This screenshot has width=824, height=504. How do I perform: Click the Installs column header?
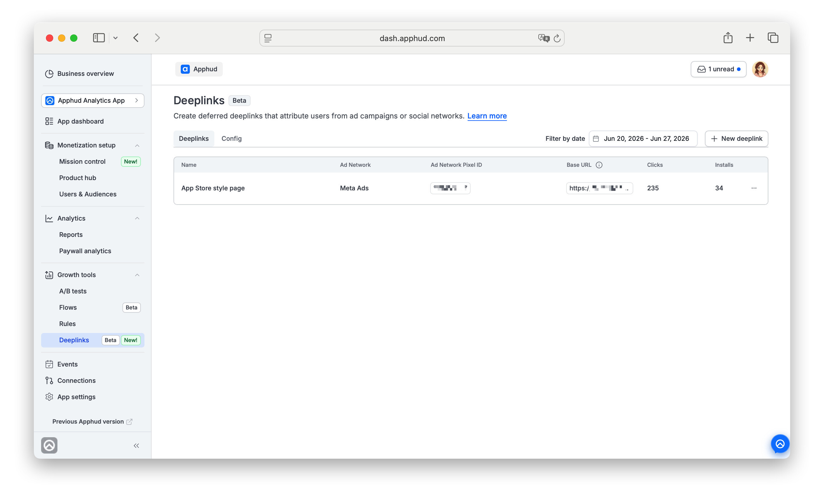click(724, 165)
